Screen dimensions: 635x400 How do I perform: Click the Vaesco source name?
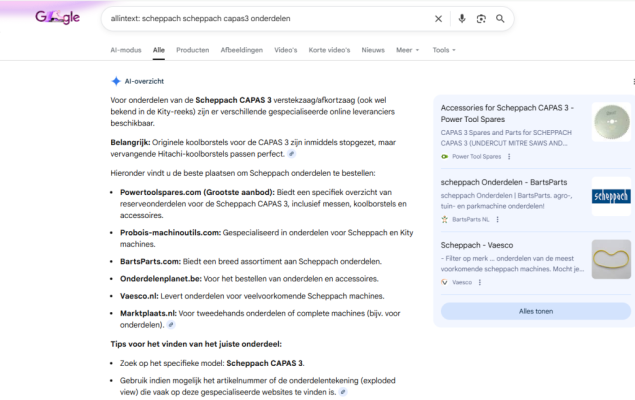coord(462,282)
